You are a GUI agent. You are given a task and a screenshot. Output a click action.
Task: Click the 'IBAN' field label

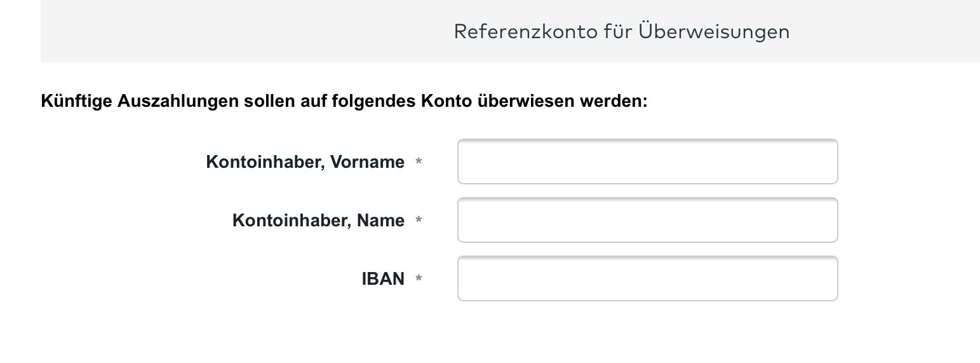[x=383, y=279]
